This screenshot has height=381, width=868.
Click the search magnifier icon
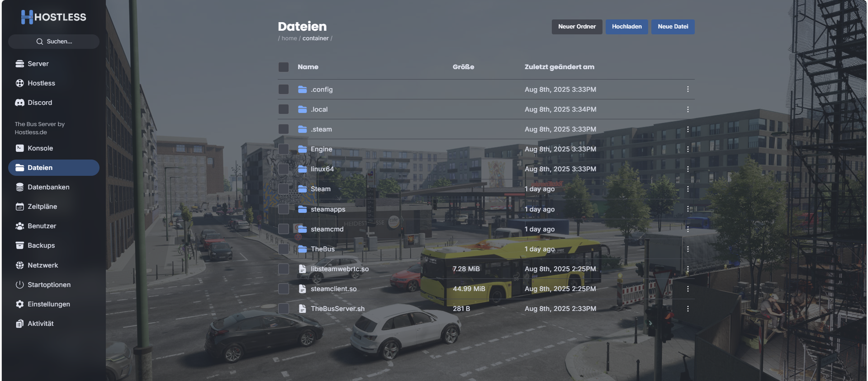point(40,42)
